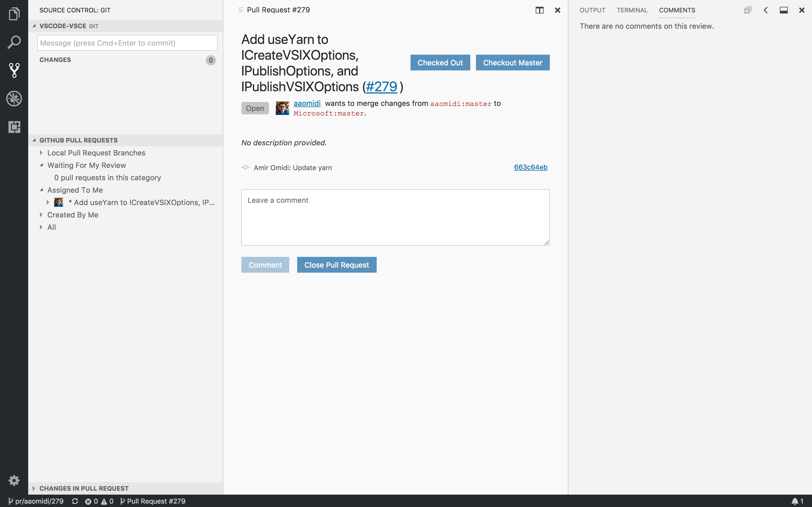Image resolution: width=812 pixels, height=507 pixels.
Task: Toggle the maximize panel icon
Action: pos(784,10)
